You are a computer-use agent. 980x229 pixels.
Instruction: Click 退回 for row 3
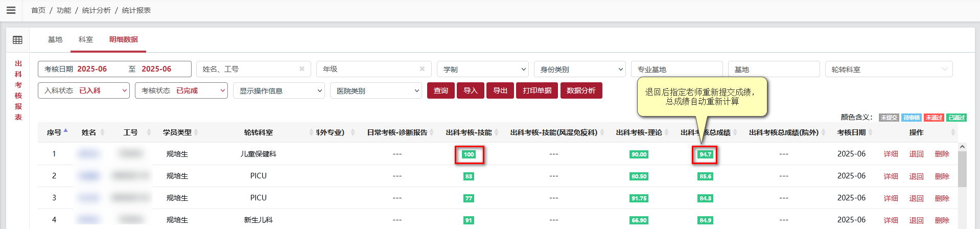(x=916, y=198)
